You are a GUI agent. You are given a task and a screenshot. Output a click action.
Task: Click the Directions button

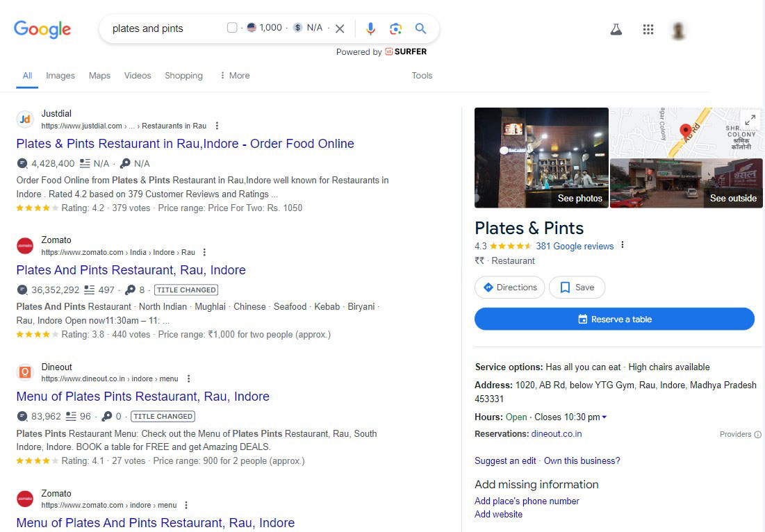click(510, 288)
